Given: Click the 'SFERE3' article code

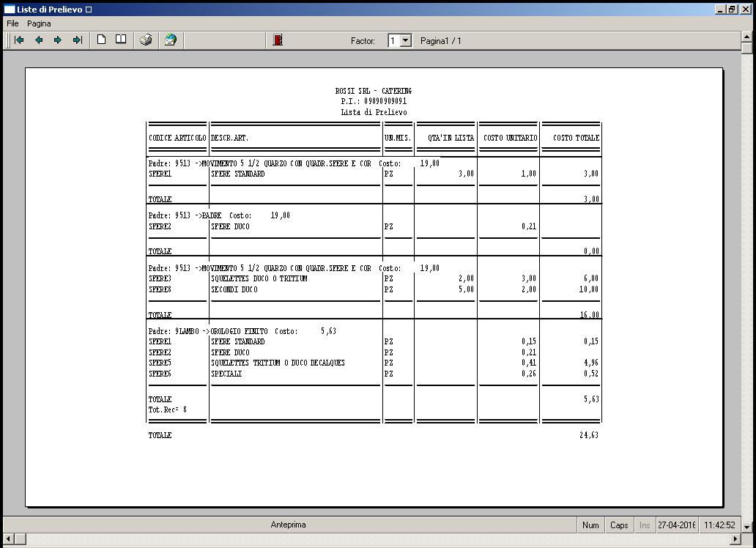Looking at the screenshot, I should tap(160, 278).
